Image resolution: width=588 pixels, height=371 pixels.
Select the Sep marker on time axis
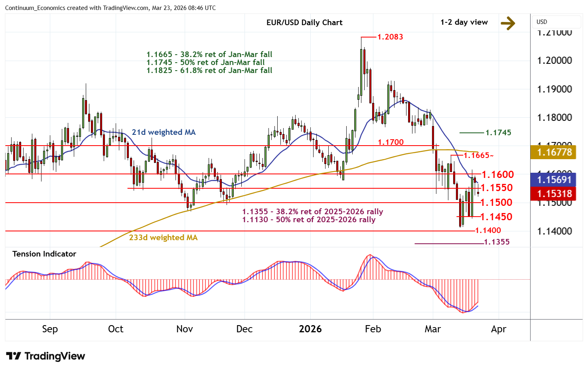[x=50, y=329]
